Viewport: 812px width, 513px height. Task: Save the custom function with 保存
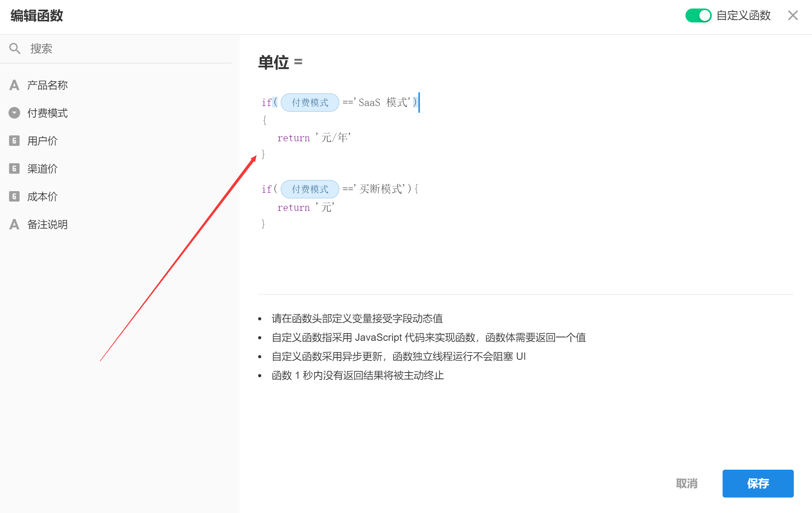757,483
